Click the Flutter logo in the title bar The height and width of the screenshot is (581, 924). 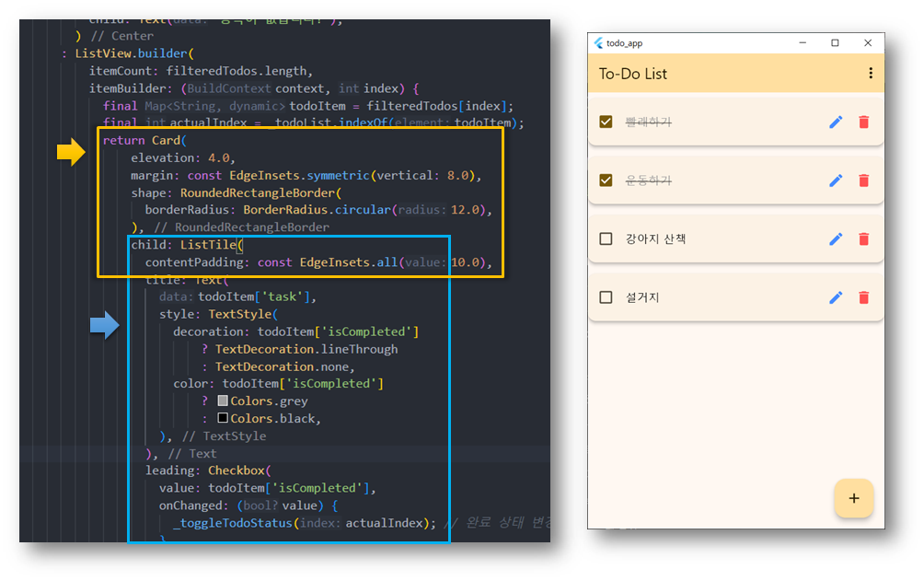tap(599, 43)
